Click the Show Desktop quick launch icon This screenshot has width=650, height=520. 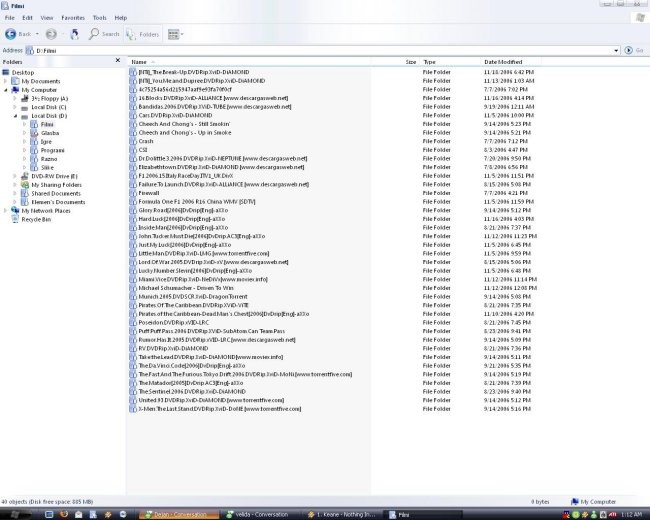[x=49, y=515]
